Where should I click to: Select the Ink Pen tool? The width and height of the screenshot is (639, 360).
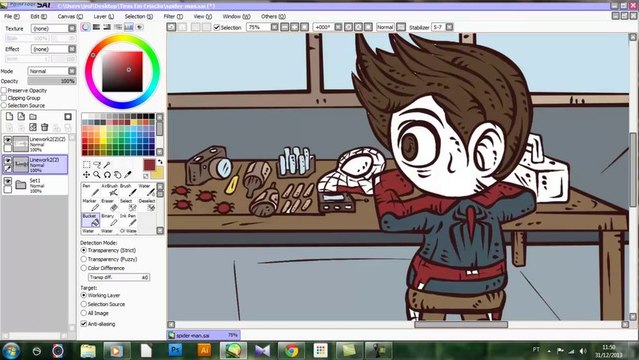[128, 220]
